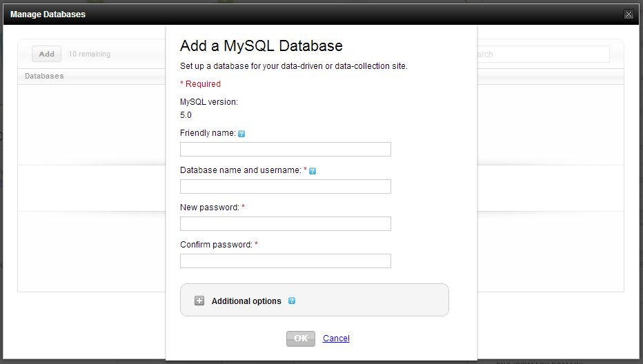Close the Manage Databases window
The image size is (643, 364).
pyautogui.click(x=629, y=14)
